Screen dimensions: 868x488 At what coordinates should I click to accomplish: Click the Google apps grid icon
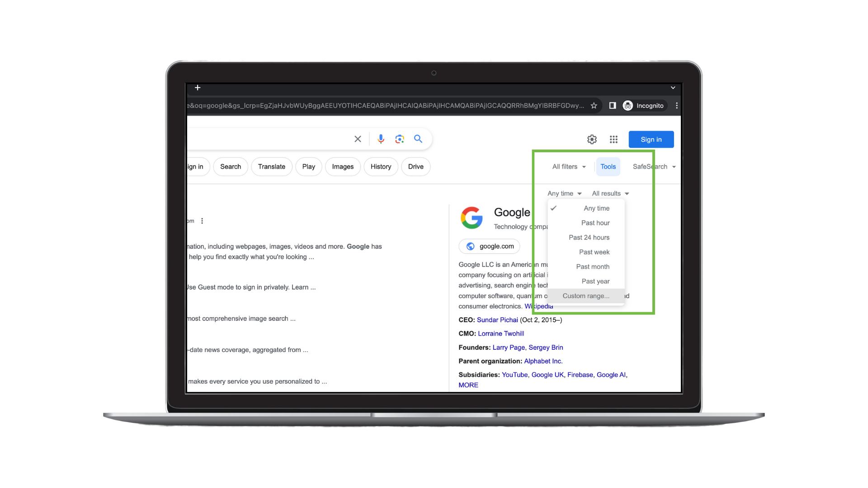click(x=613, y=139)
